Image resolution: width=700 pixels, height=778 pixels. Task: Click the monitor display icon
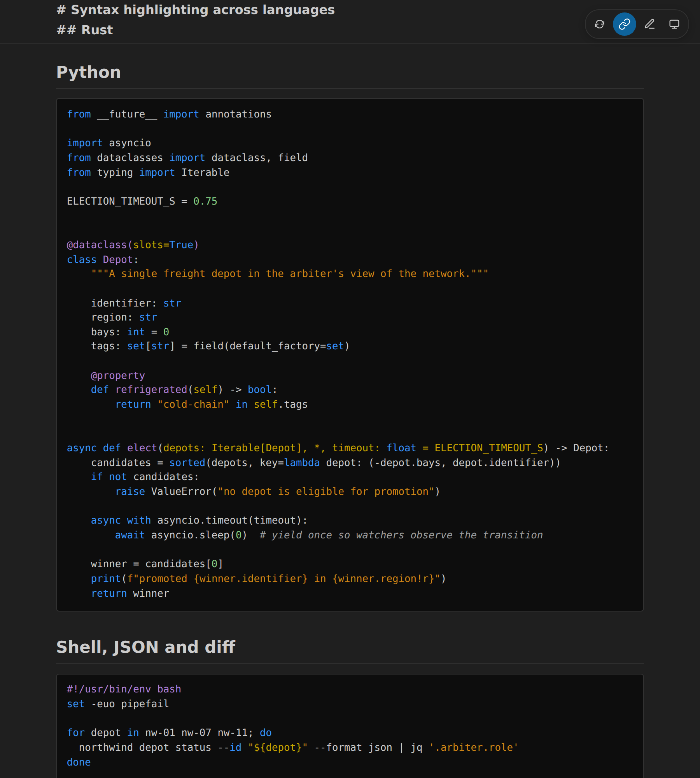674,24
